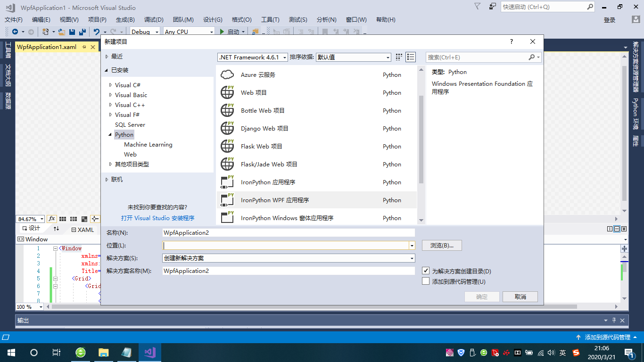Open the 调试(D) menu
The width and height of the screenshot is (644, 362).
pos(154,19)
